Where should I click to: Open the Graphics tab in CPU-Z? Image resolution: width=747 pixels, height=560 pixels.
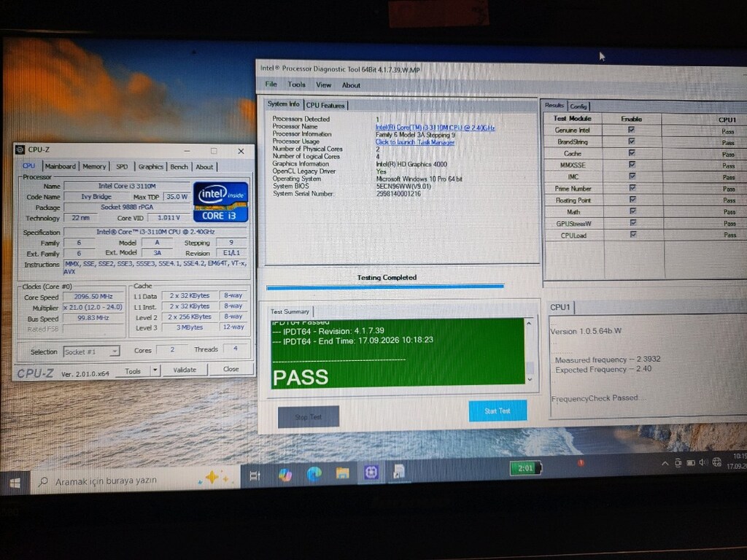[150, 166]
